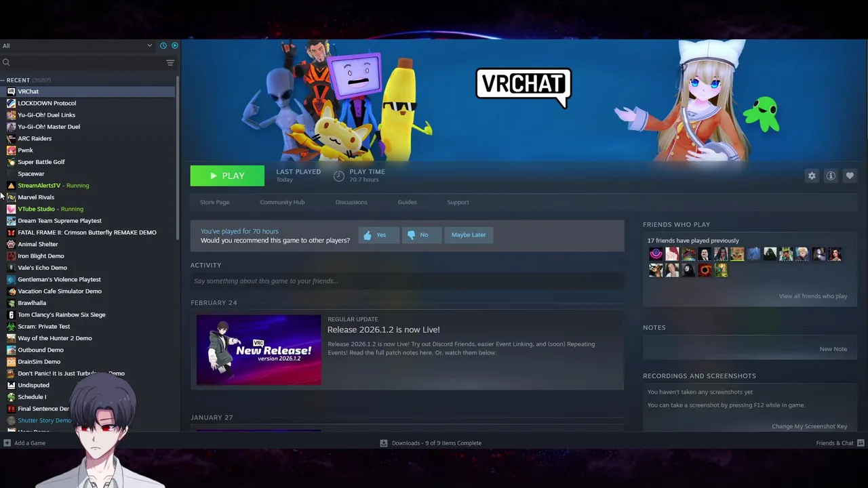Open the Discussions tab
The height and width of the screenshot is (488, 868).
pyautogui.click(x=351, y=202)
